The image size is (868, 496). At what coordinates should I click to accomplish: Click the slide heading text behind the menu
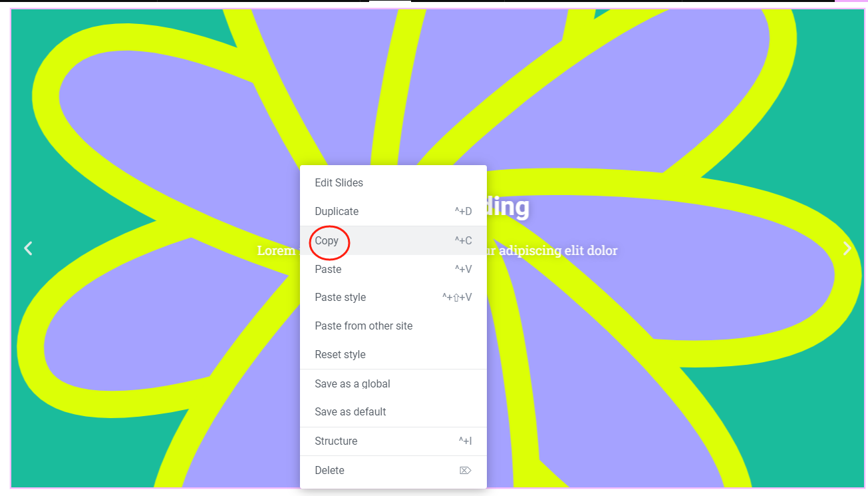(x=508, y=207)
